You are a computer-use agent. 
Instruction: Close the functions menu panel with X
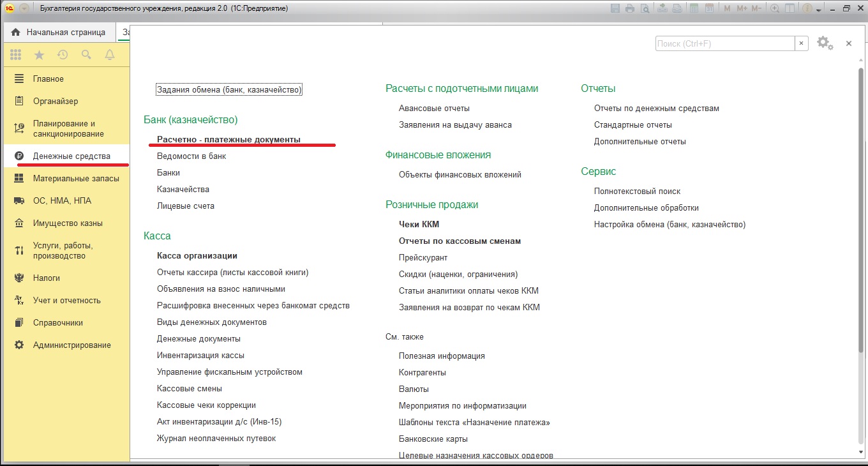click(x=849, y=43)
